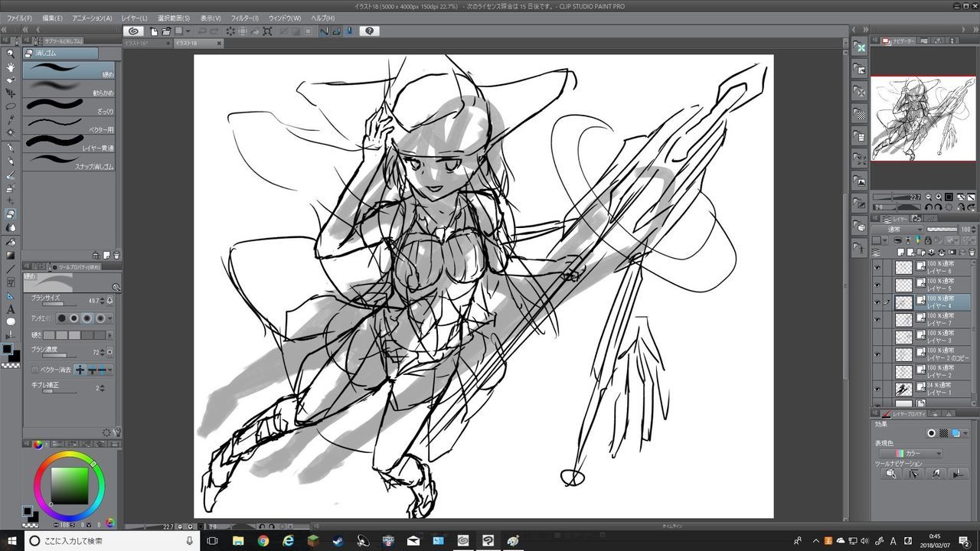Toggle visibility of レイヤー 5
The width and height of the screenshot is (980, 551).
pyautogui.click(x=877, y=285)
